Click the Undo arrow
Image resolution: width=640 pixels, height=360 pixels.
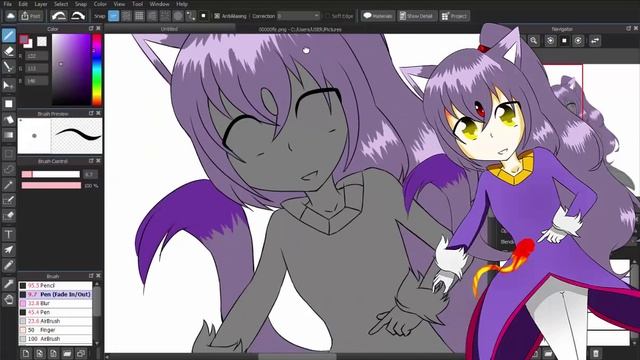[x=59, y=16]
